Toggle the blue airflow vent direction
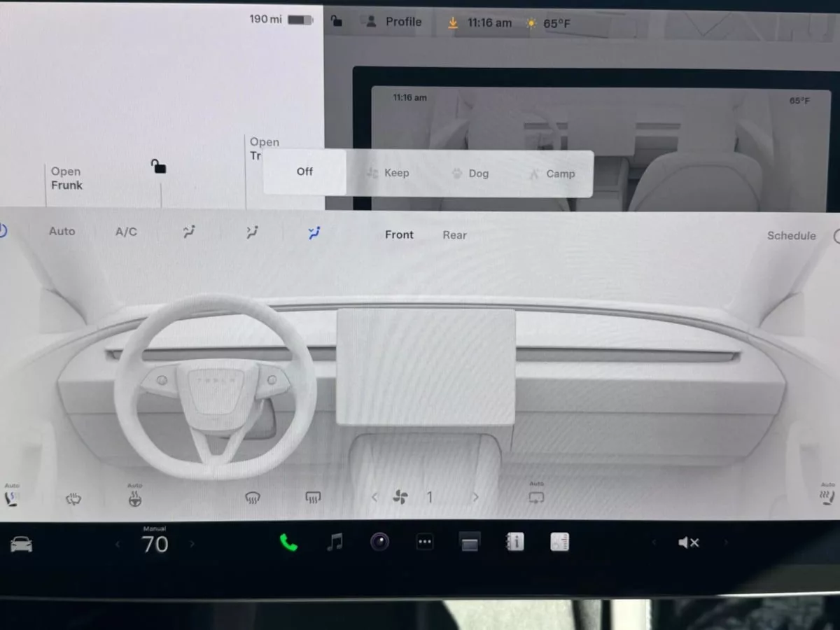The width and height of the screenshot is (840, 630). coord(314,232)
